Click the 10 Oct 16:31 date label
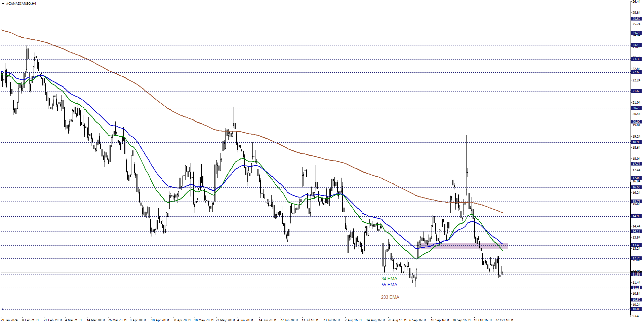This screenshot has width=644, height=324. click(x=483, y=320)
